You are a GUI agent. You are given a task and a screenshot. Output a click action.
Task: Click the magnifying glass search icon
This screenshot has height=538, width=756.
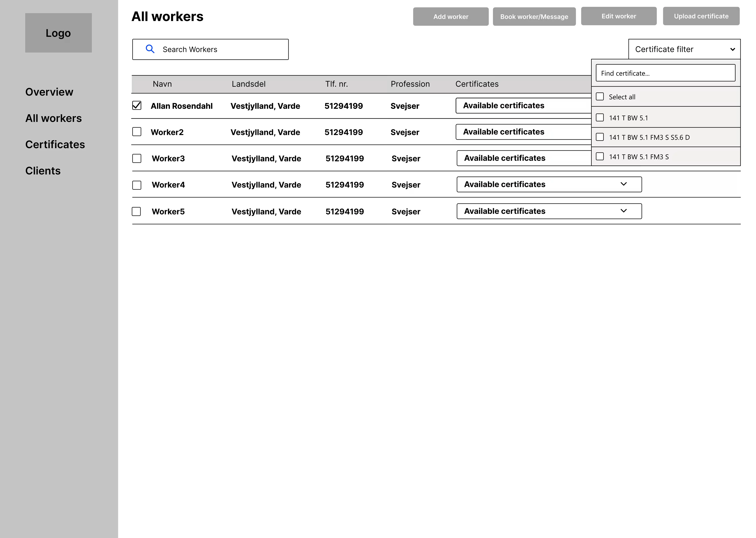(150, 49)
